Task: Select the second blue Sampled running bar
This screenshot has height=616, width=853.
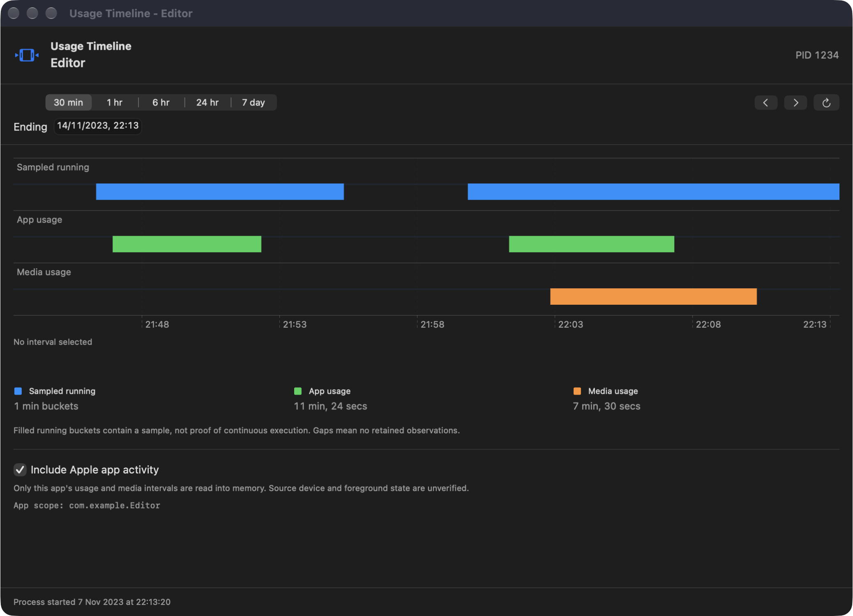Action: (x=653, y=192)
